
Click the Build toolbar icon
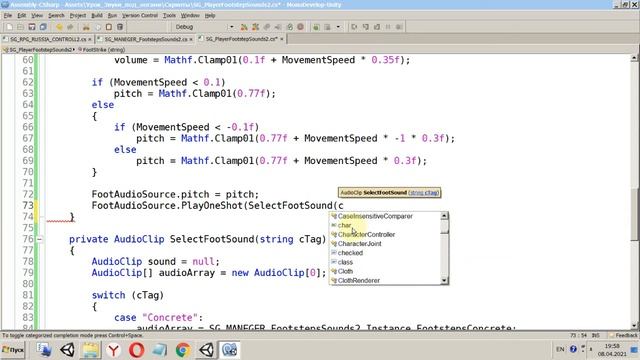(244, 27)
